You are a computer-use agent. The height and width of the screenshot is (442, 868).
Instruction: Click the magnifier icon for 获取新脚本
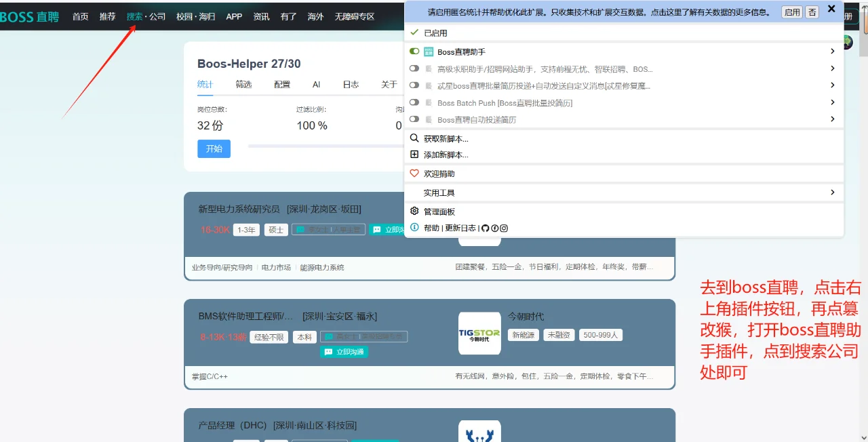pyautogui.click(x=414, y=137)
